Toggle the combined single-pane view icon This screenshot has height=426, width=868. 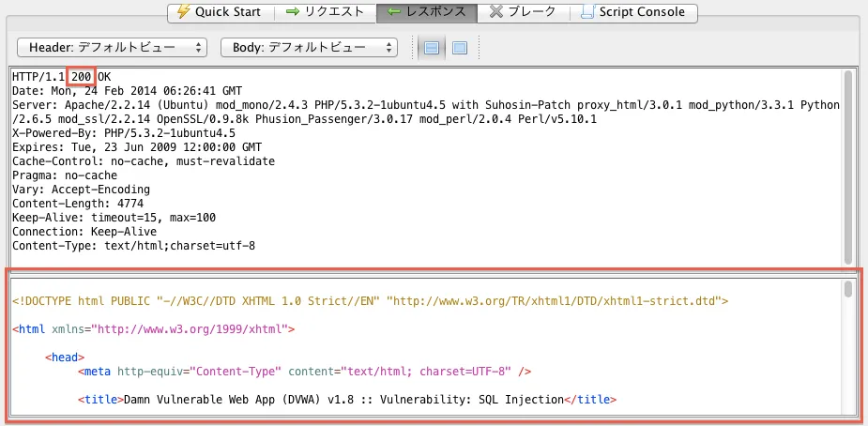[460, 48]
